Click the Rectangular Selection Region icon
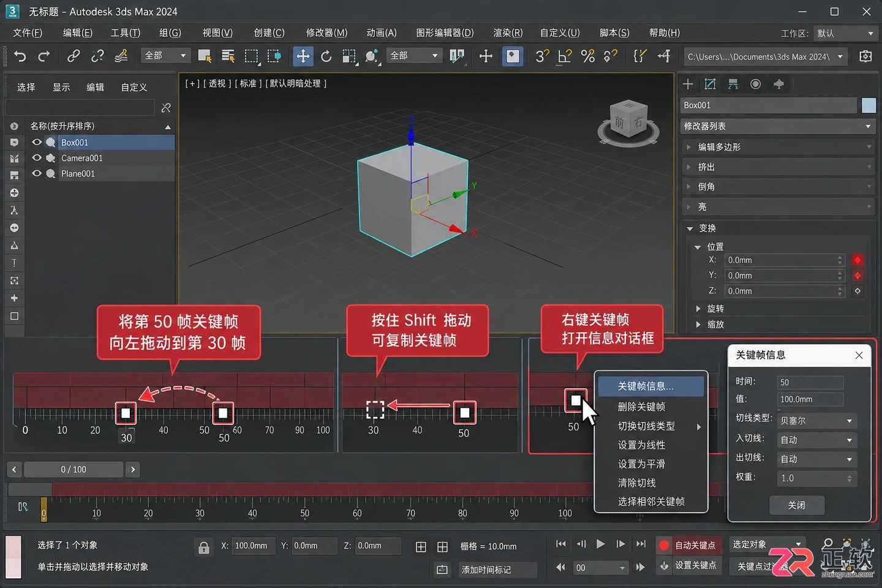This screenshot has height=588, width=882. pos(251,56)
